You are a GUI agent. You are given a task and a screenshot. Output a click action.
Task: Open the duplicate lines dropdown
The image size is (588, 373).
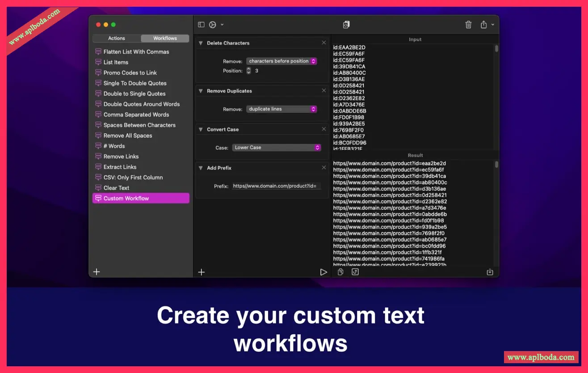[x=281, y=109]
